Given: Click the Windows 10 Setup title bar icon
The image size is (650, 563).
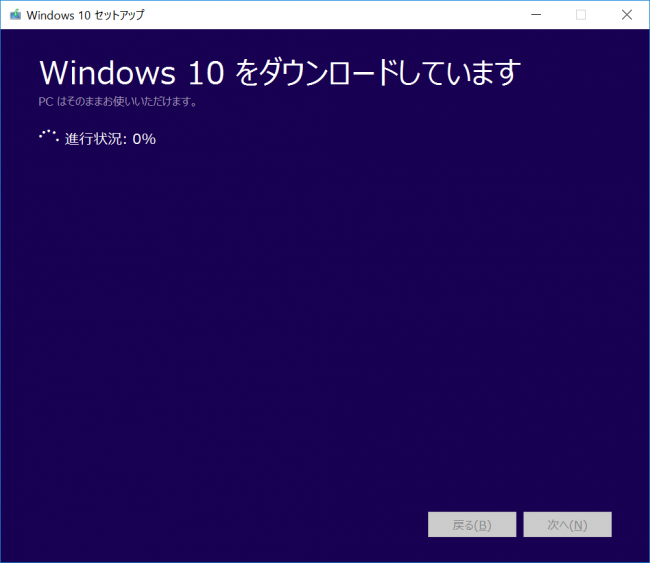Looking at the screenshot, I should click(x=15, y=15).
